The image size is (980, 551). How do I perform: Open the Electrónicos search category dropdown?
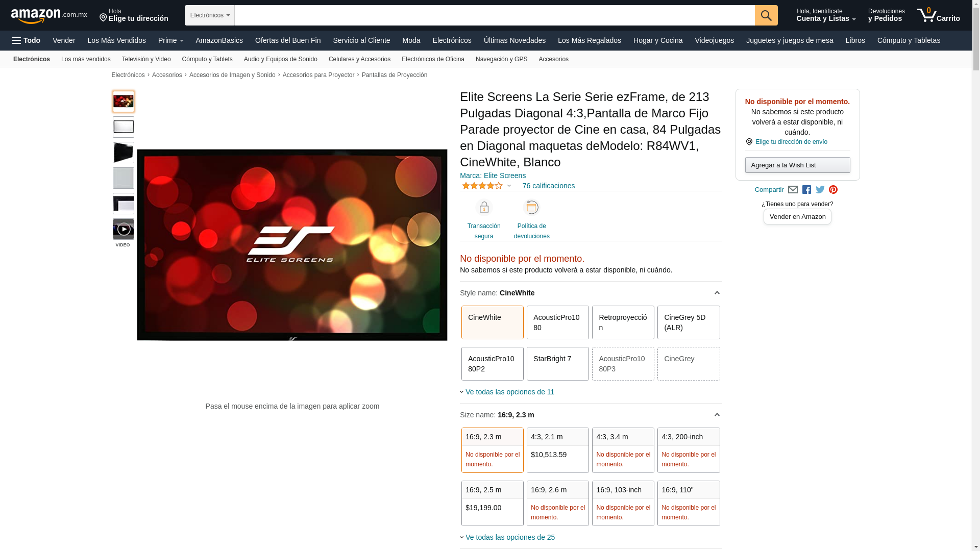pos(209,15)
